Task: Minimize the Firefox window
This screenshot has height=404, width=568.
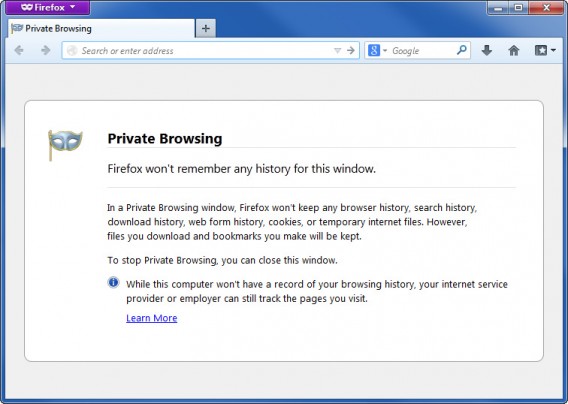Action: tap(498, 8)
